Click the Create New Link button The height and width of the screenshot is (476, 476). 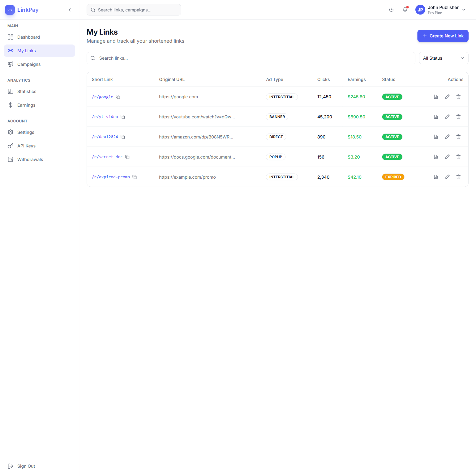(x=443, y=36)
